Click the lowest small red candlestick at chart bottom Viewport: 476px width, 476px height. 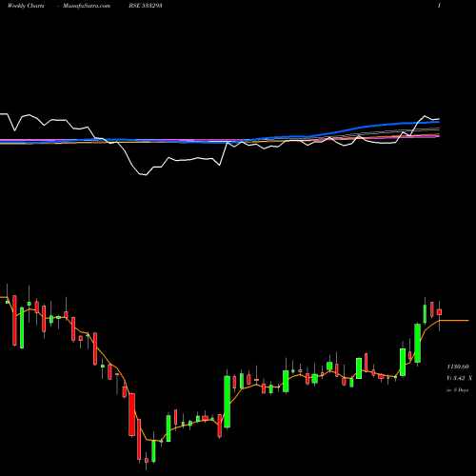[x=147, y=460]
